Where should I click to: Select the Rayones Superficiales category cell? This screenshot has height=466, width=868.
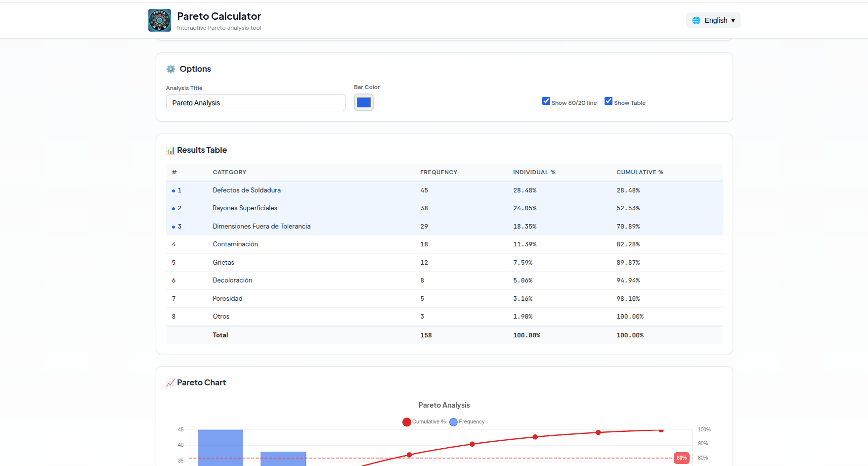(x=245, y=208)
